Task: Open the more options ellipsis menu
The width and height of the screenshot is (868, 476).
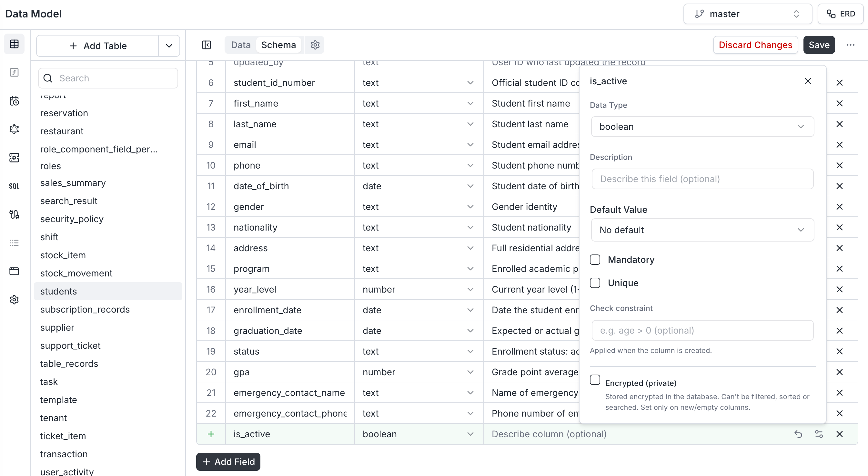Action: pyautogui.click(x=851, y=45)
